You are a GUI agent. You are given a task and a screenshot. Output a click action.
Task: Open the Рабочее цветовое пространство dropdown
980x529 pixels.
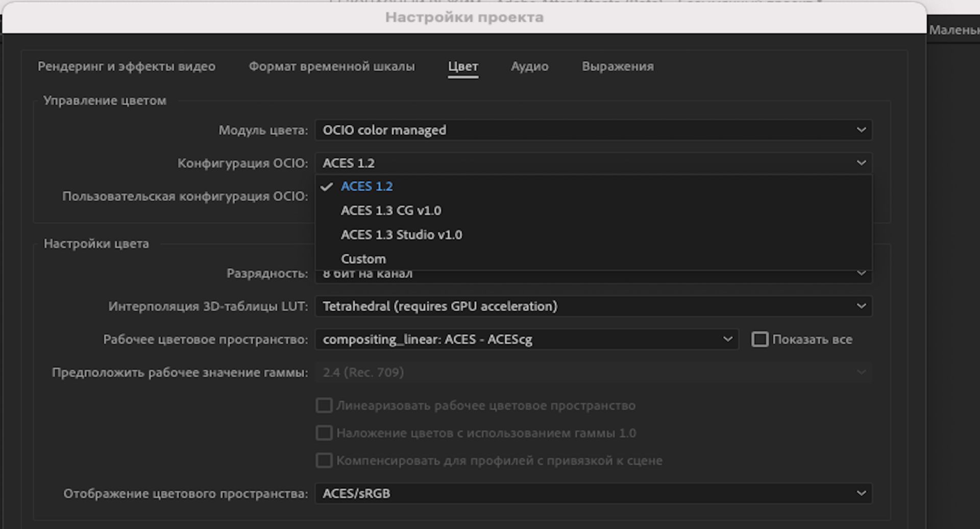point(526,339)
